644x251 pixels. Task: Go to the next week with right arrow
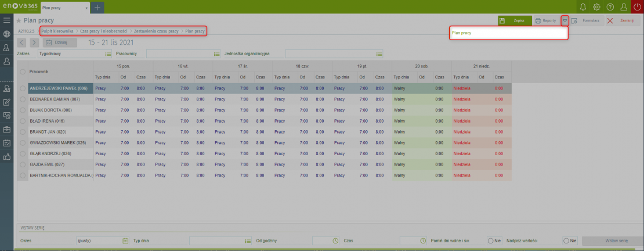(x=34, y=42)
